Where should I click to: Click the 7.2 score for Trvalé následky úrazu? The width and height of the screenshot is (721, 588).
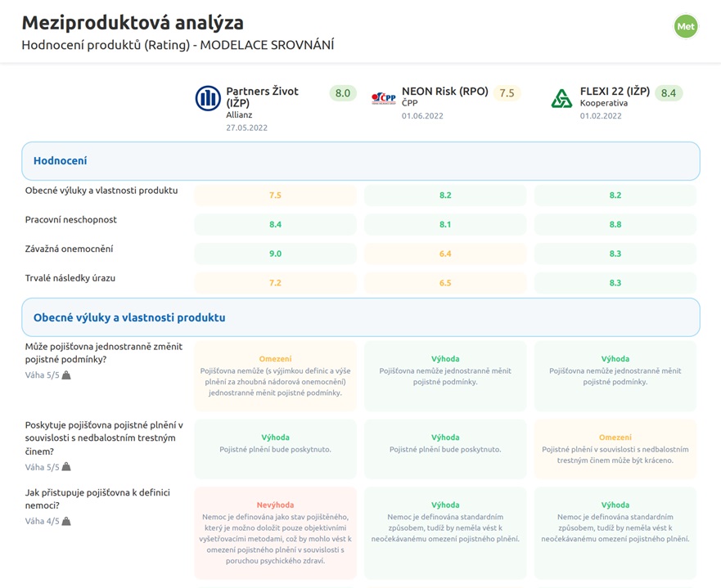[276, 283]
